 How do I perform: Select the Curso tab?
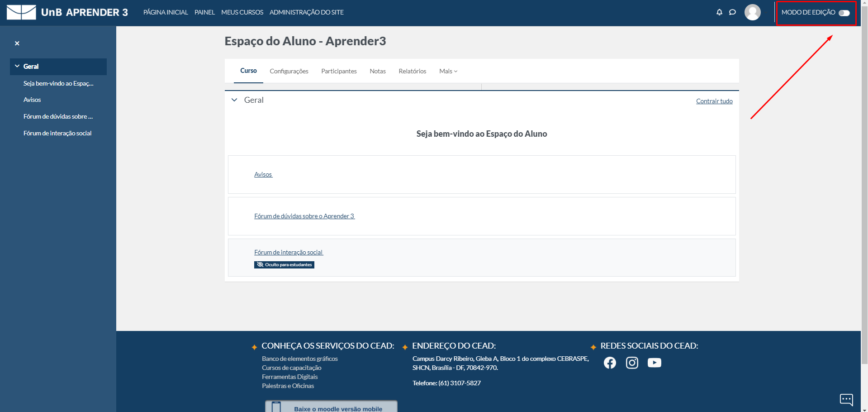pos(248,71)
